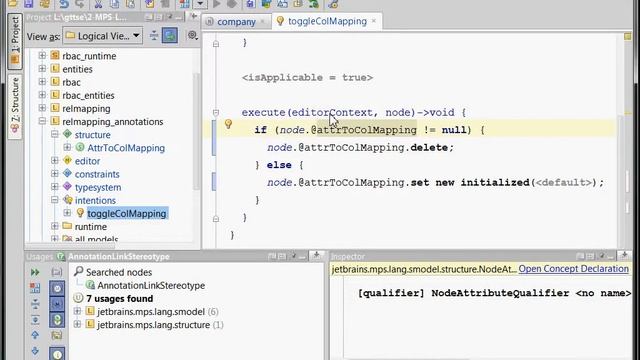Viewport: 640px width, 360px height.
Task: Open Project panel settings gear menu
Action: [x=192, y=36]
